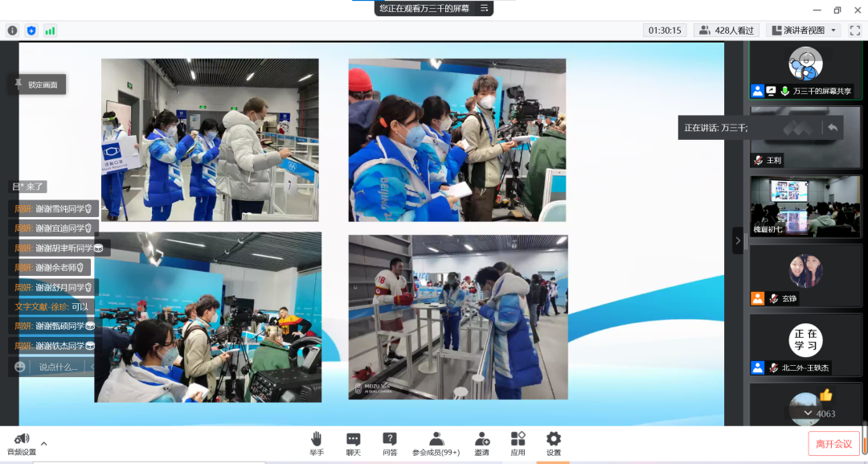The height and width of the screenshot is (464, 868).
Task: Open the 演讲者视图 view dropdown
Action: click(x=804, y=31)
